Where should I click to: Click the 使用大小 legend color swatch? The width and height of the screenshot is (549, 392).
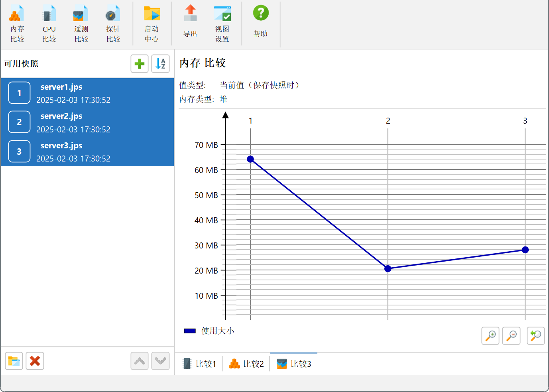point(190,331)
